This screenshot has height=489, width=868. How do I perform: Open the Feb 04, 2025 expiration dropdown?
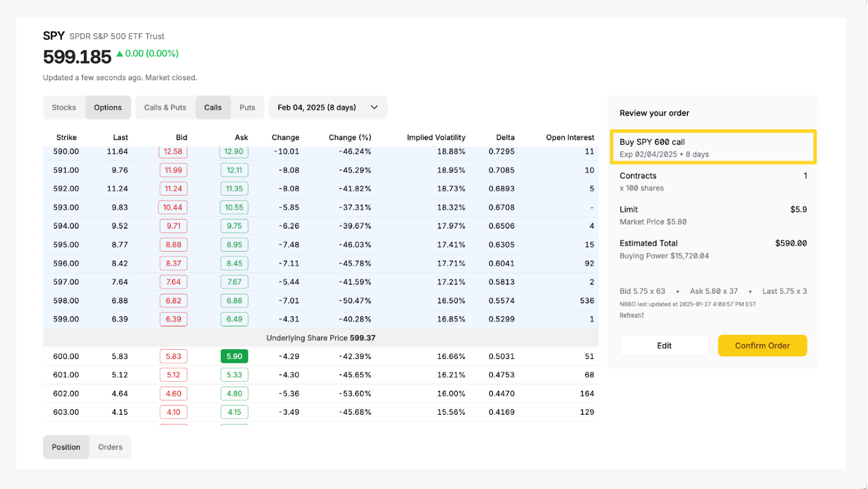pyautogui.click(x=328, y=107)
